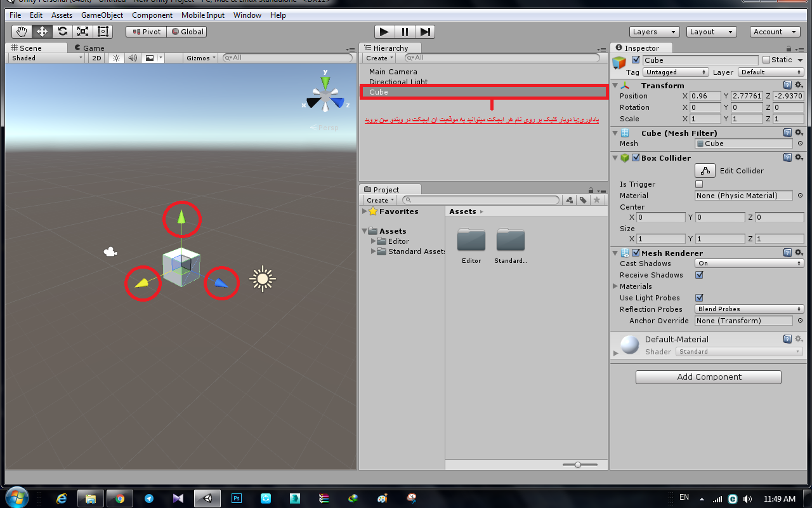Open the Cast Shadows dropdown
This screenshot has width=812, height=508.
(x=749, y=264)
